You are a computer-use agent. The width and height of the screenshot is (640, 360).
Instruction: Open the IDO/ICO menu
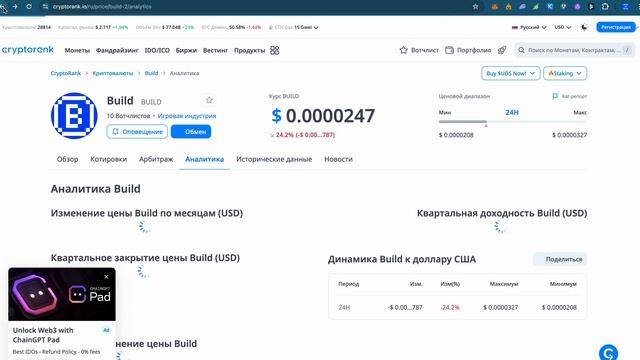click(157, 50)
